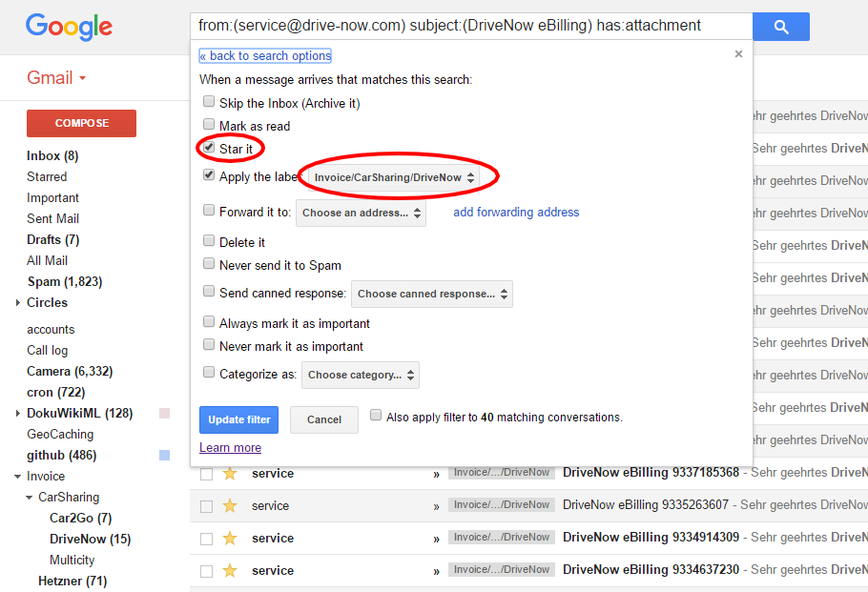
Task: Open All Mail folder
Action: (47, 260)
